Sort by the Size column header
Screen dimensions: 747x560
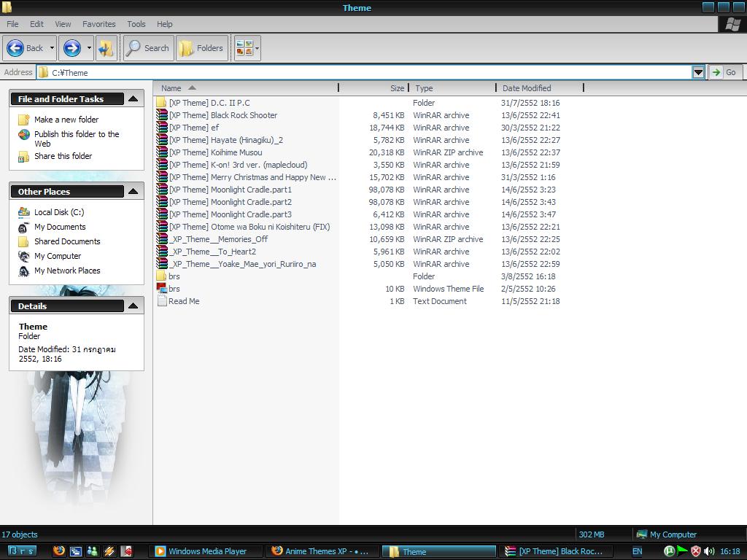(x=373, y=88)
